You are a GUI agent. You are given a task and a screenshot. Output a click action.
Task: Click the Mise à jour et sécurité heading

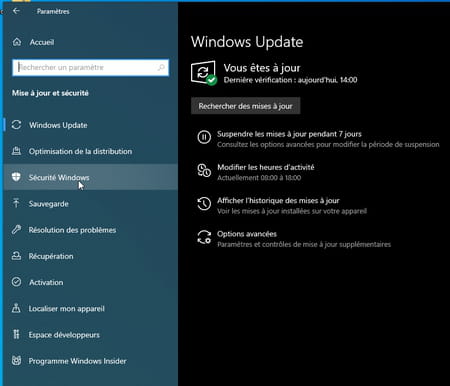point(50,93)
